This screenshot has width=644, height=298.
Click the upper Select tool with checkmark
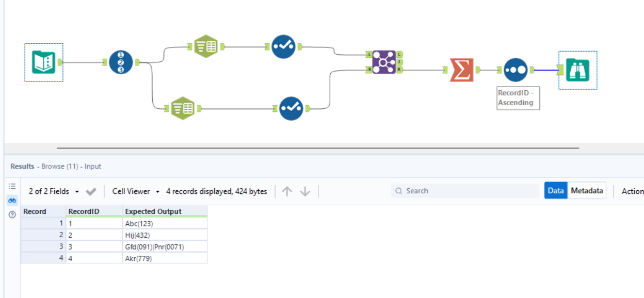(283, 46)
